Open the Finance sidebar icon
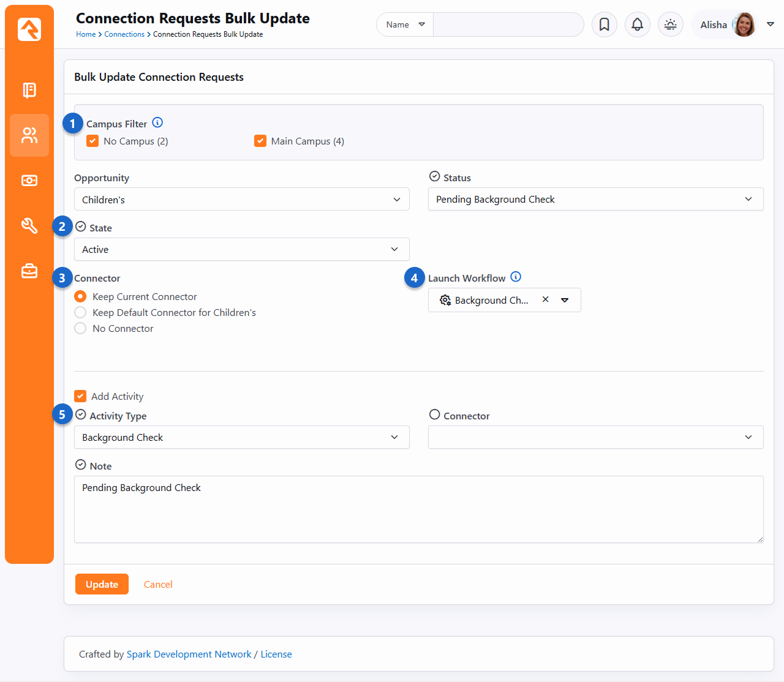Viewport: 784px width, 682px height. coord(29,181)
